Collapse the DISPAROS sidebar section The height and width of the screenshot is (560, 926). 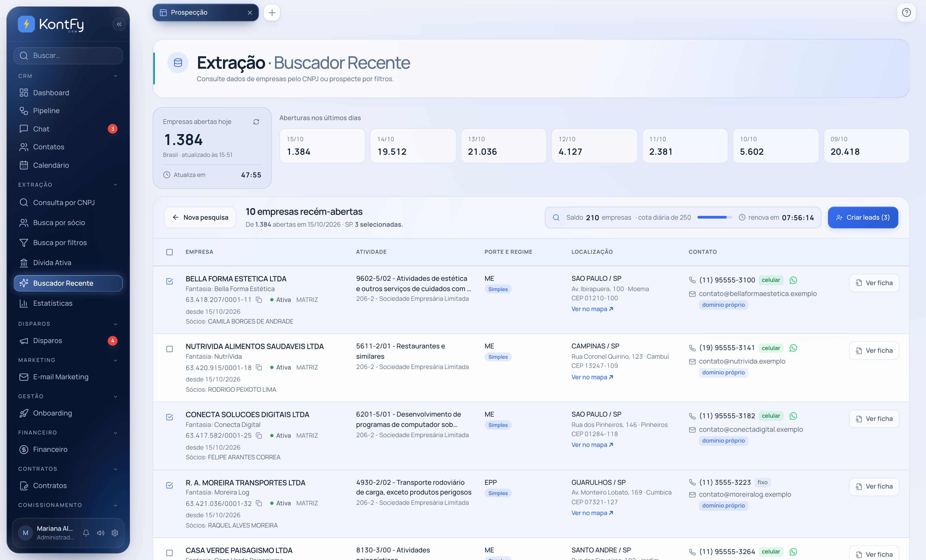115,324
